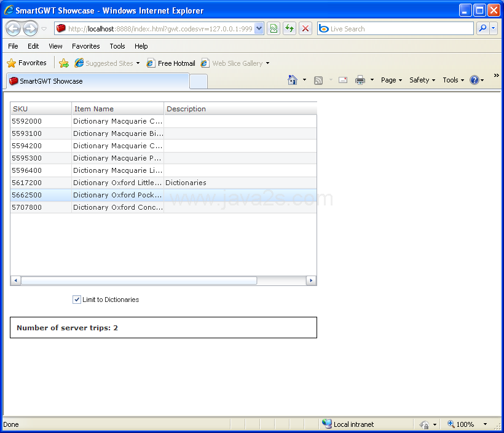Click the grid scroll left arrow

[15, 280]
